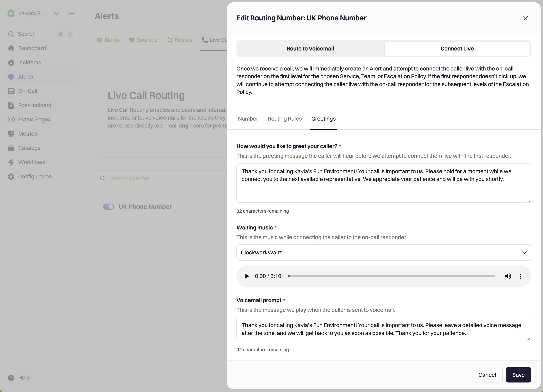Image resolution: width=543 pixels, height=392 pixels.
Task: Go to Status Pages section
Action: [x=34, y=119]
